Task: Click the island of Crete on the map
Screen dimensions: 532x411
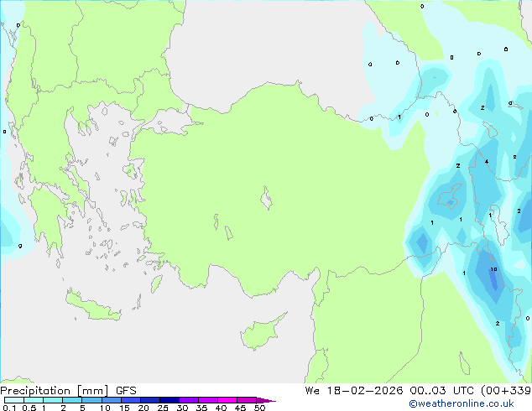Action: coord(93,307)
